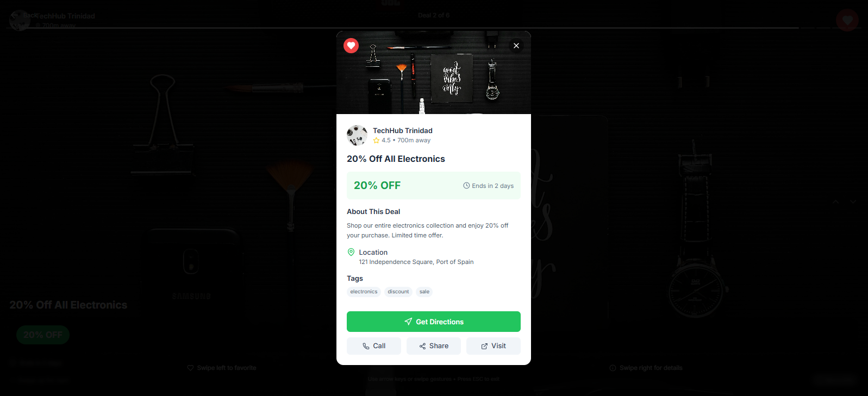Click Get Directions button
Screen dimensions: 868x396
click(434, 322)
